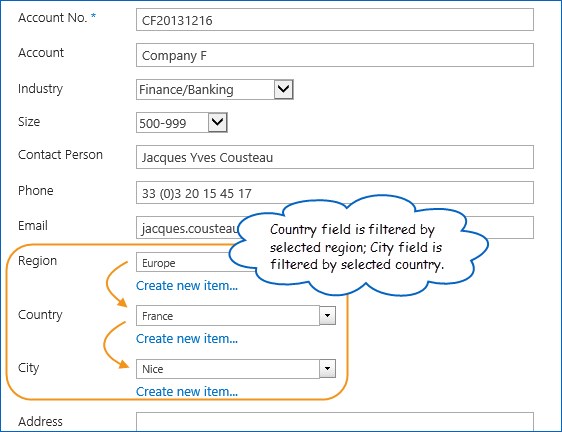Click the Phone number input field
Screen dimensions: 562x432
point(335,193)
